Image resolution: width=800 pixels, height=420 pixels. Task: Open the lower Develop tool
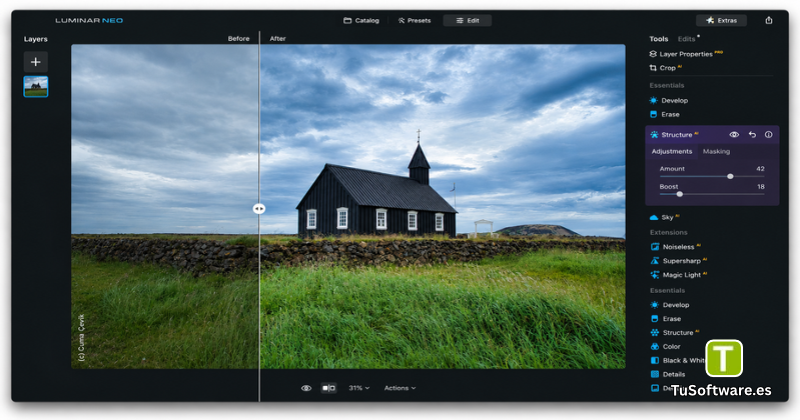point(670,305)
